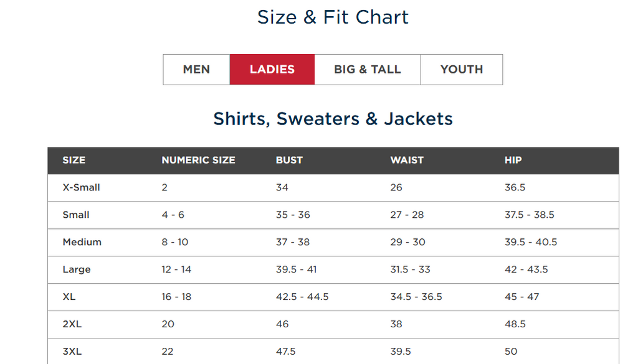Click Medium bust value 37 - 38
Image resolution: width=638 pixels, height=364 pixels.
[x=292, y=242]
